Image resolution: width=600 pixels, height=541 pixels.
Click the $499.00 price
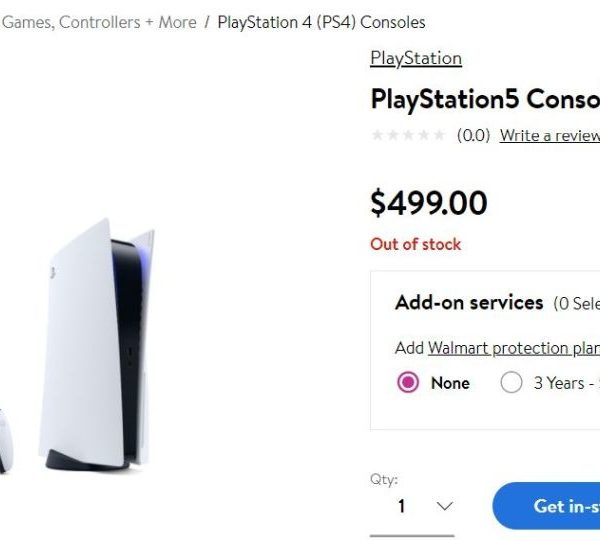[x=429, y=203]
